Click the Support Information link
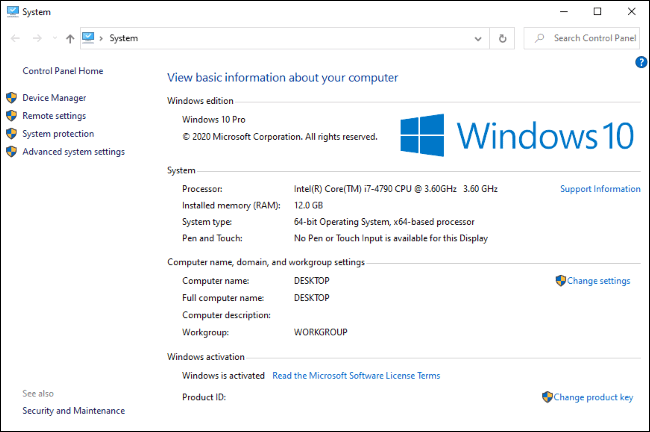The image size is (650, 432). [x=600, y=189]
